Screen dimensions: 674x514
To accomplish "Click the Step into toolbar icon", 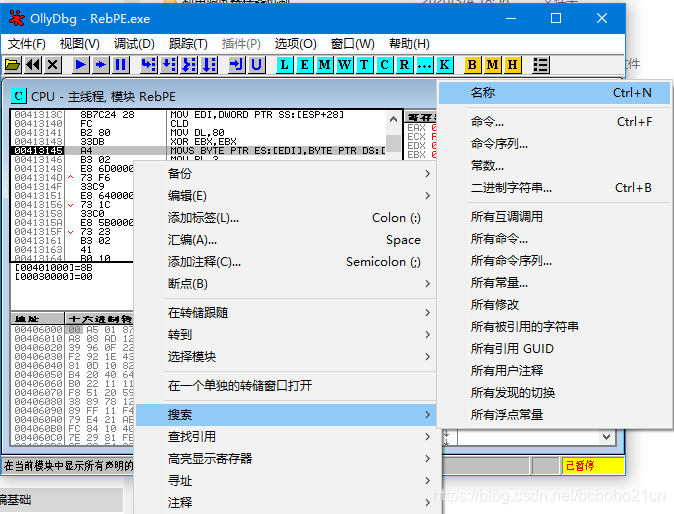I will tap(149, 65).
